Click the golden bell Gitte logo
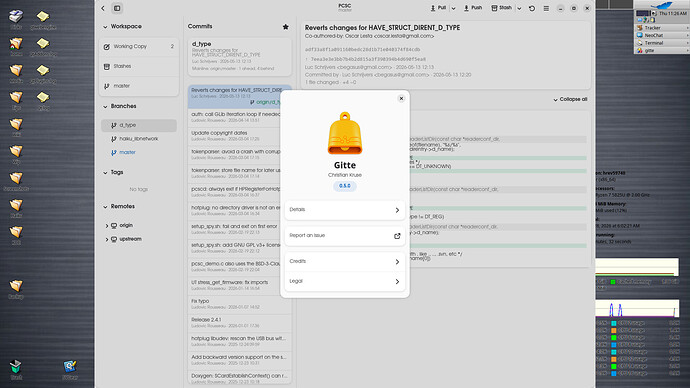This screenshot has height=388, width=690. coord(345,133)
